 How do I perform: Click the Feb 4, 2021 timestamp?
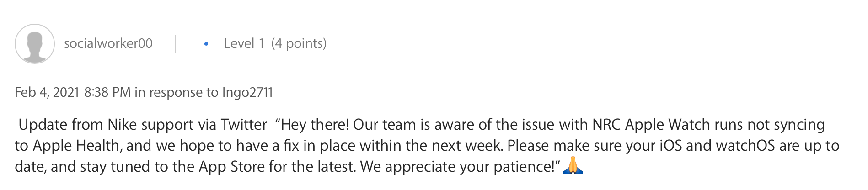pos(48,92)
